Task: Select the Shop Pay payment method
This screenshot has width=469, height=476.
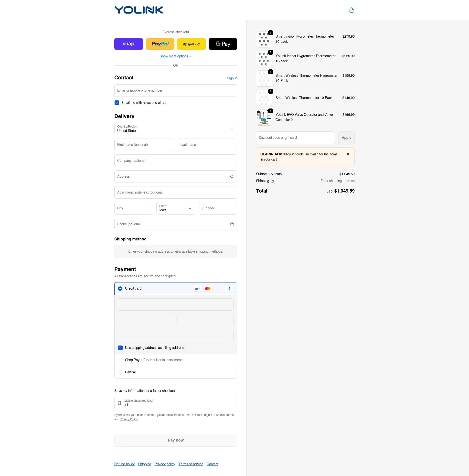Action: click(x=120, y=360)
